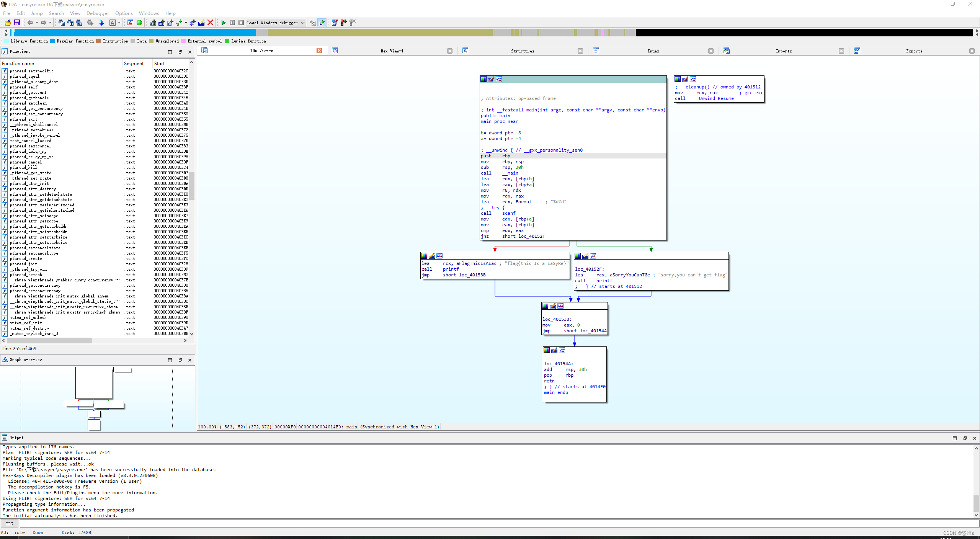Screen dimensions: 980x539
Task: Open the Search menu
Action: coord(56,13)
